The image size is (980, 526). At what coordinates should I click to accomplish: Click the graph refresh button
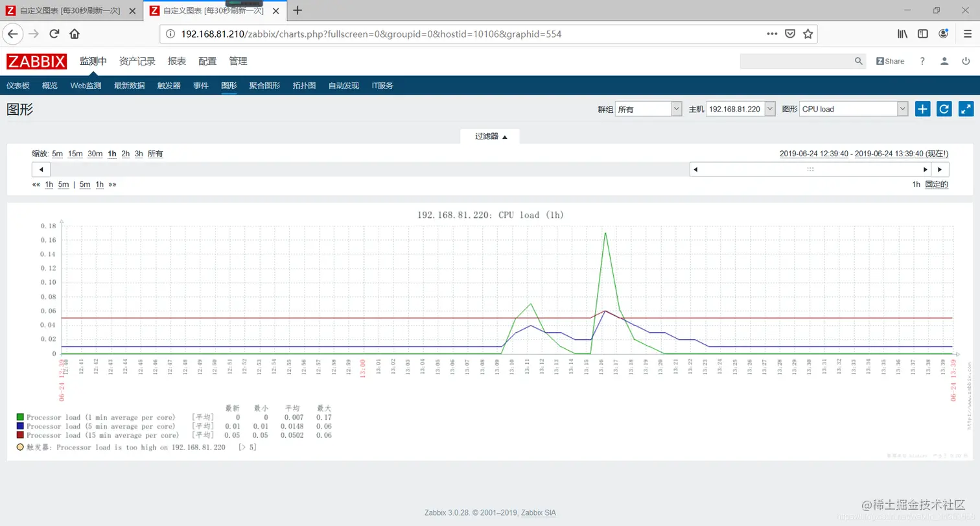(x=944, y=109)
